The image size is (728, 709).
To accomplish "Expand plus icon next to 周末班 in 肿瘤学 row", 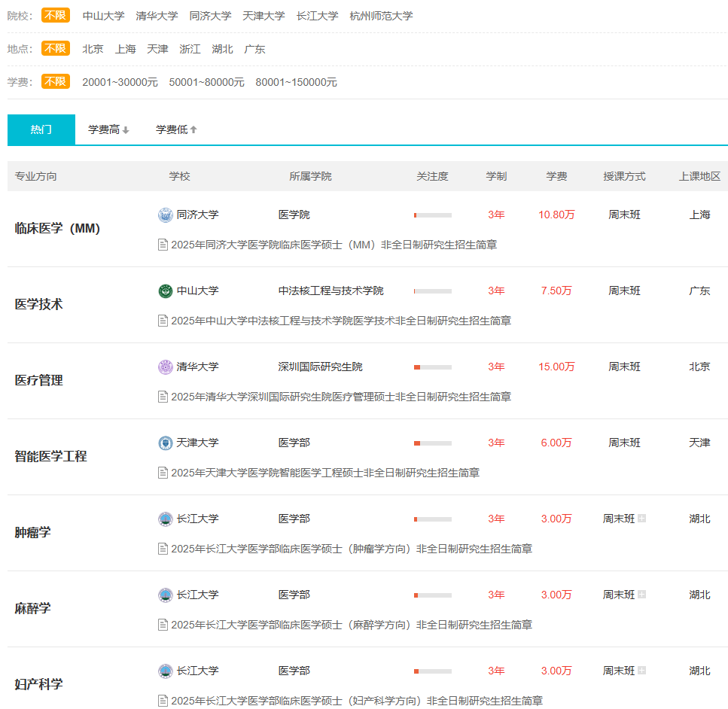I will pos(641,518).
